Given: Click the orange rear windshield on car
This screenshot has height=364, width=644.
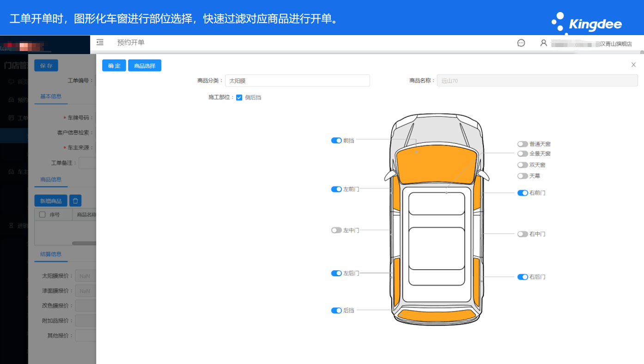Looking at the screenshot, I should pos(437,315).
